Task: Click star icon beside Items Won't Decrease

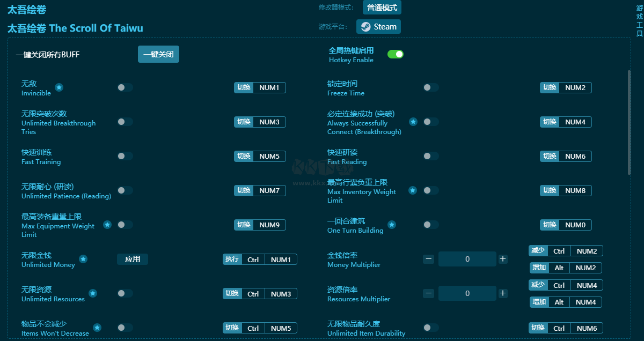Action: [97, 328]
